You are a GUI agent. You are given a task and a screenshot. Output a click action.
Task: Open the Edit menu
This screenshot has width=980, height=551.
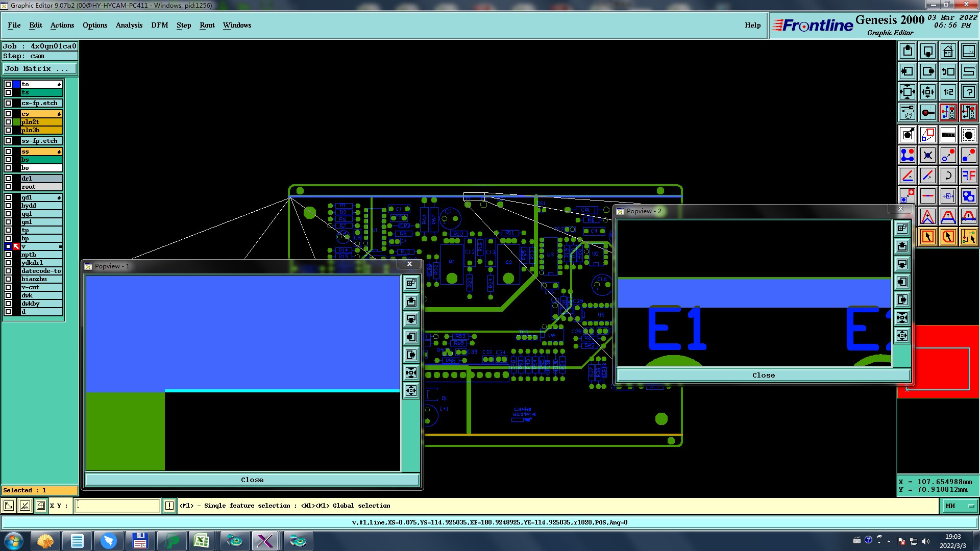click(36, 25)
